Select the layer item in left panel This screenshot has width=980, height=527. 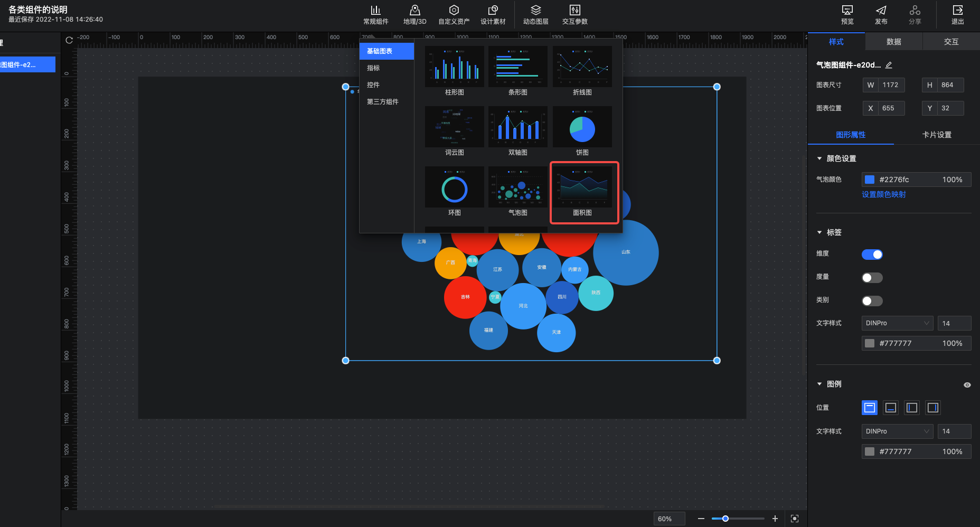pyautogui.click(x=27, y=64)
